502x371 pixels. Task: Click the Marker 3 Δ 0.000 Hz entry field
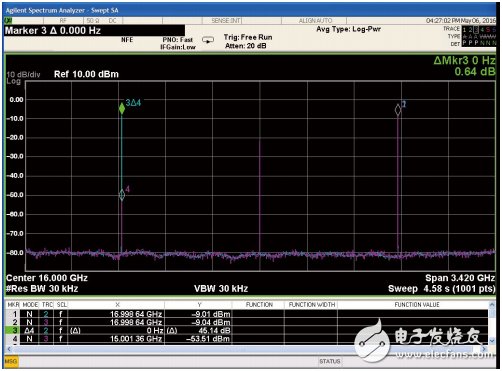[94, 31]
